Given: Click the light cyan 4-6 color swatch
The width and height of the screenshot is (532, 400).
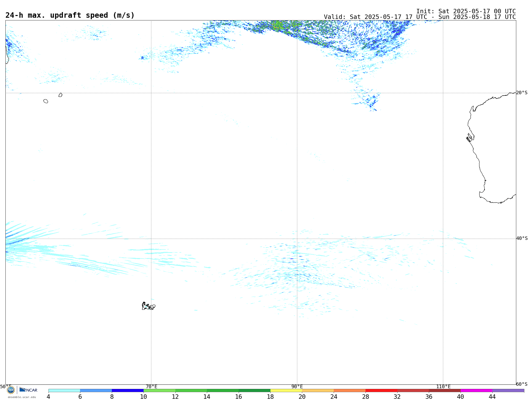Looking at the screenshot, I should pos(64,391).
